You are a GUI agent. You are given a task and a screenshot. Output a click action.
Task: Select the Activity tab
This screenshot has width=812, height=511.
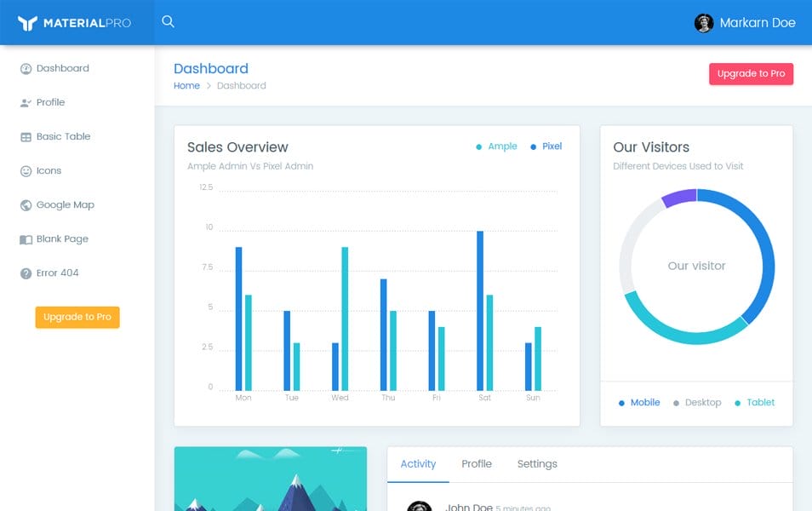click(x=418, y=463)
